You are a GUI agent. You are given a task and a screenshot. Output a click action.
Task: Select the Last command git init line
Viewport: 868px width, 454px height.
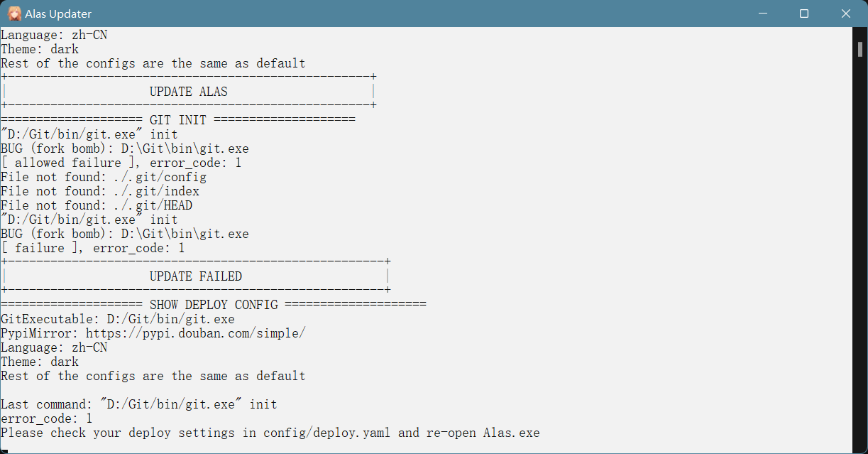[x=138, y=404]
